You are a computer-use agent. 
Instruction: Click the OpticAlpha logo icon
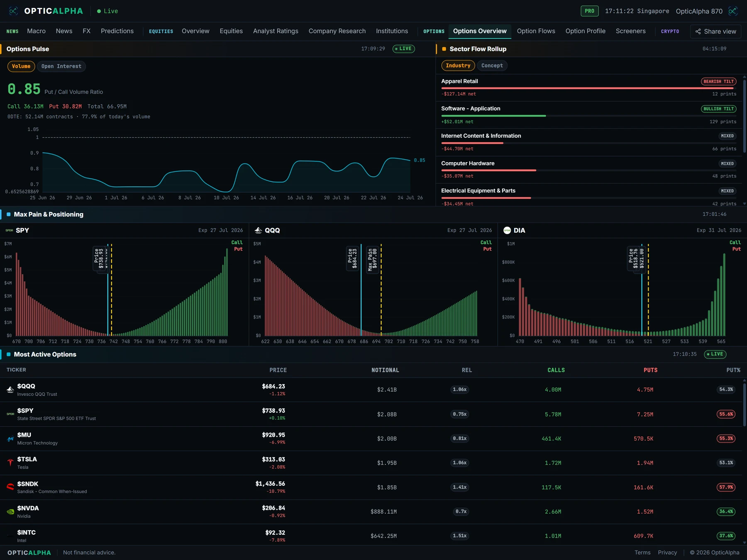[14, 11]
